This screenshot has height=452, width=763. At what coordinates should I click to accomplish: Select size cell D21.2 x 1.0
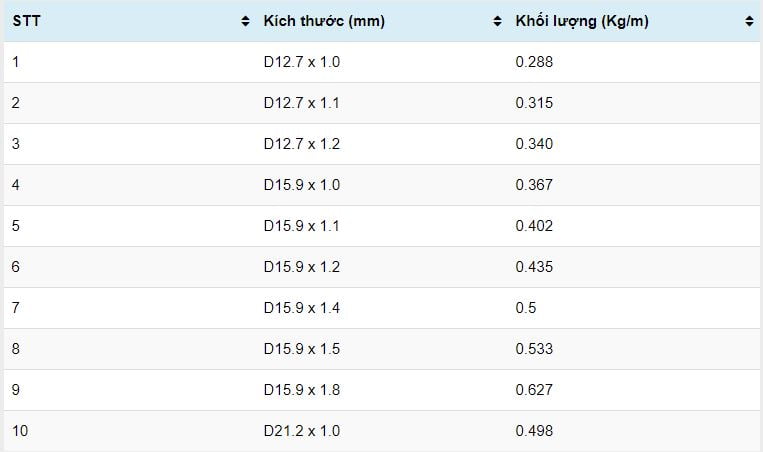(x=302, y=431)
